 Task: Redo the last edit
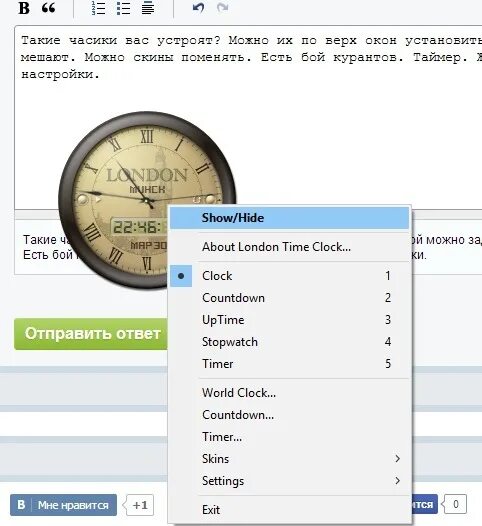(222, 7)
